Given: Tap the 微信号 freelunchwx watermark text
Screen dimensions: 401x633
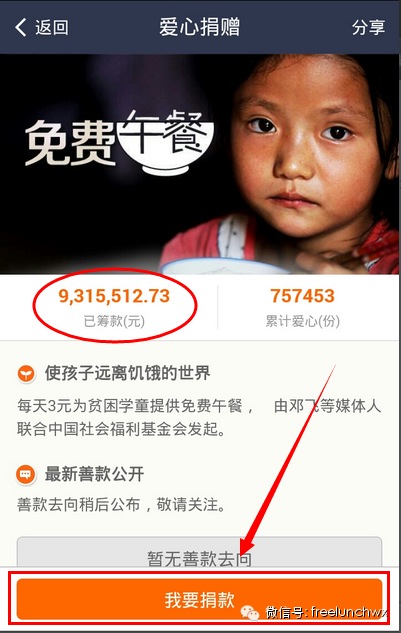Looking at the screenshot, I should [326, 612].
